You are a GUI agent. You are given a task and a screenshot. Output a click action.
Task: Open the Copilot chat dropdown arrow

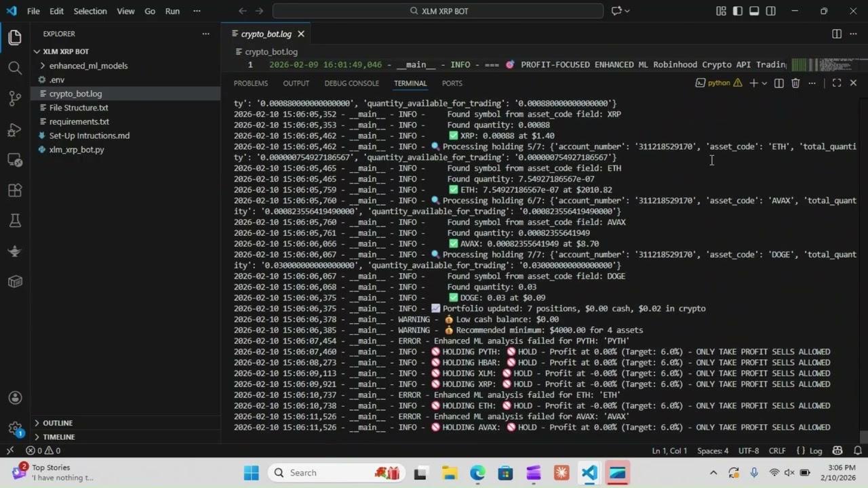click(627, 11)
